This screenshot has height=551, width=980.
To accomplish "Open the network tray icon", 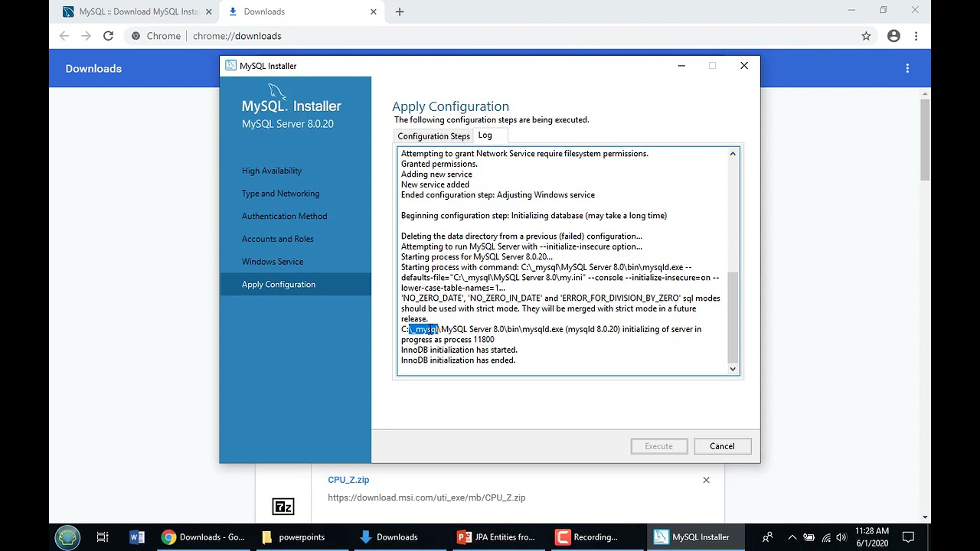I will point(825,537).
